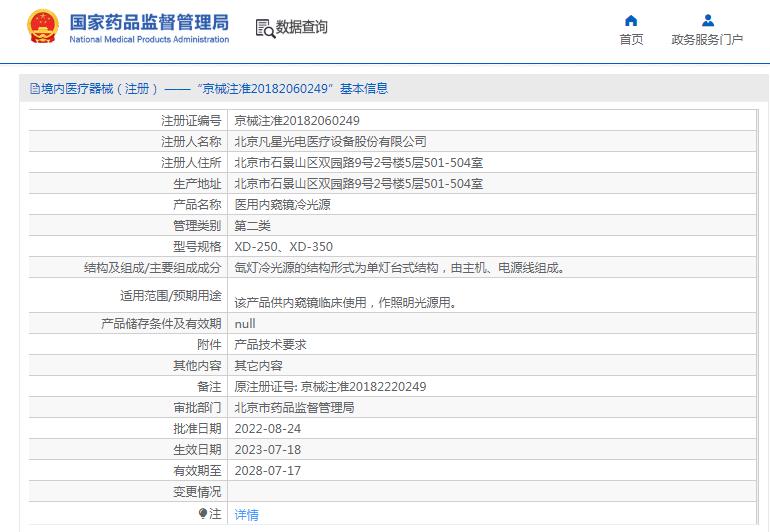
Task: Click the 生效日期 label
Action: tap(197, 449)
